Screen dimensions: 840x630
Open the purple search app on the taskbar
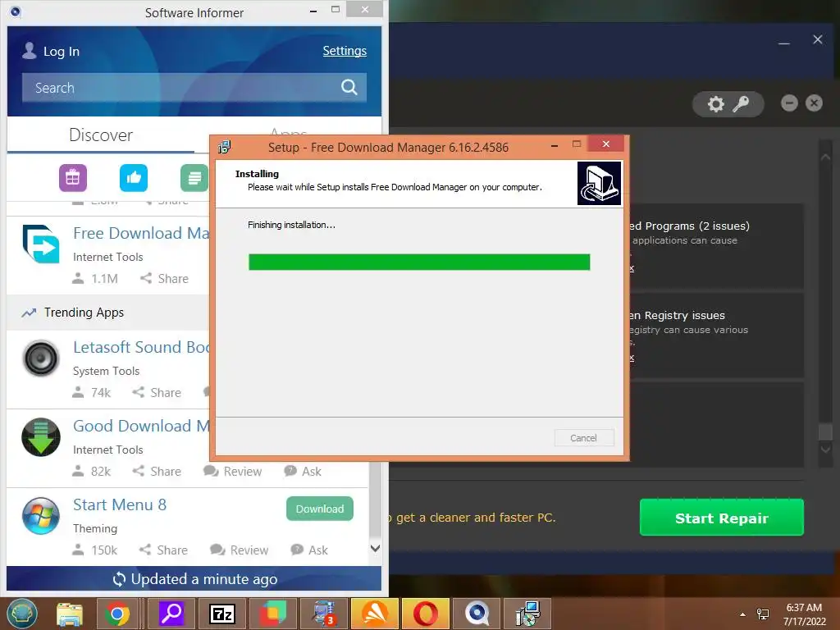pos(171,614)
